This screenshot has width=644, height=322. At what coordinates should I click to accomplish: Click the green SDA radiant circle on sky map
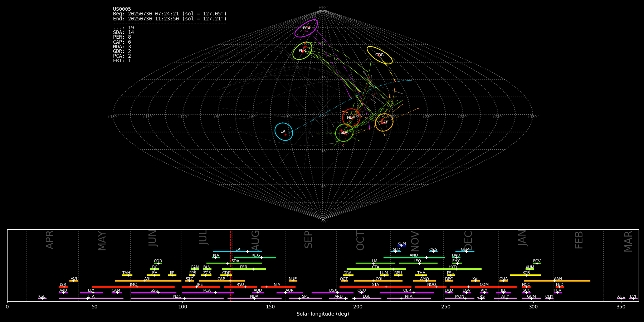click(345, 132)
